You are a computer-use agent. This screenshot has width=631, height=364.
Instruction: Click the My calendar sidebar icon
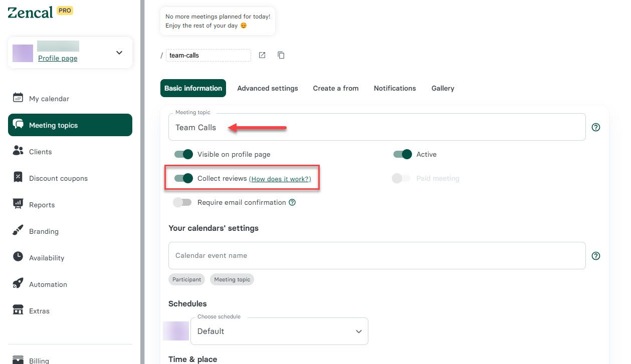[x=18, y=98]
